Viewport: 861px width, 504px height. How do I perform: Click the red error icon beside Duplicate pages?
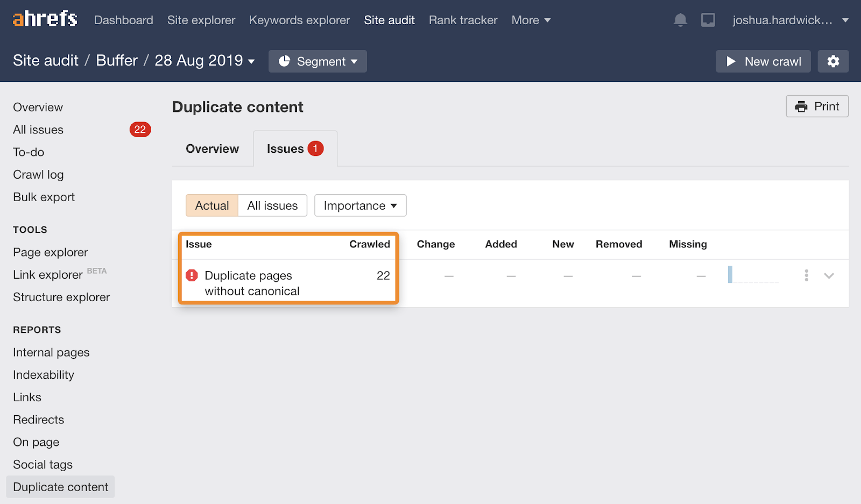pos(191,275)
